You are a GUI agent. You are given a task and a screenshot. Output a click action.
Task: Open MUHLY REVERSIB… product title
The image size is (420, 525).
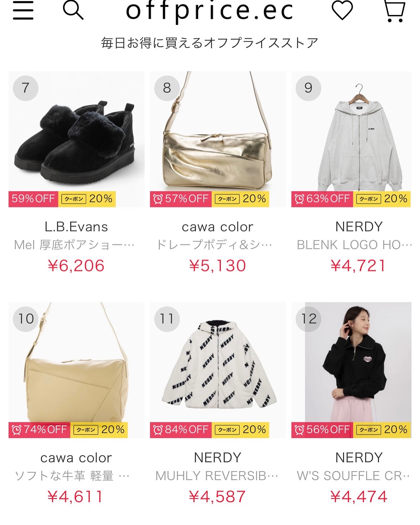pos(217,476)
